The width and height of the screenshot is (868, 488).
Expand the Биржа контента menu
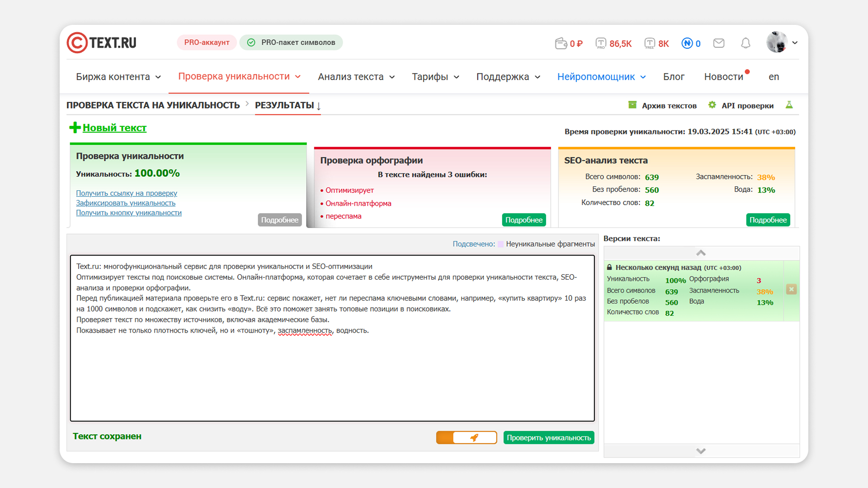[118, 77]
